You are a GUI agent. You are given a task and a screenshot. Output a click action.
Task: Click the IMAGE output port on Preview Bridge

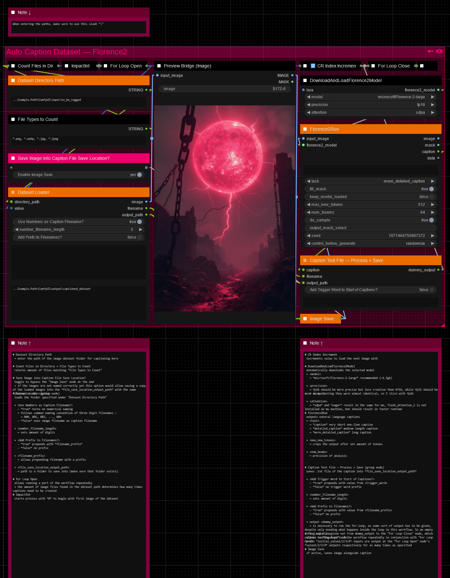coord(292,75)
